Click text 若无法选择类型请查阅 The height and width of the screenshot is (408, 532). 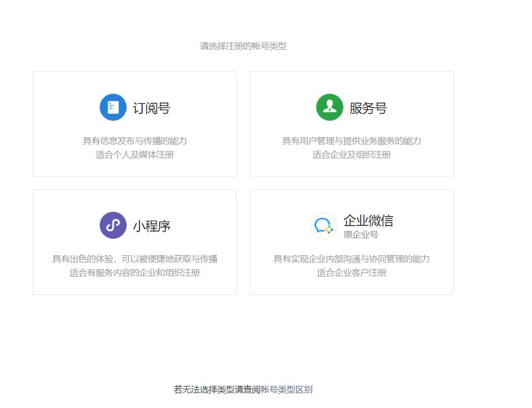point(217,389)
